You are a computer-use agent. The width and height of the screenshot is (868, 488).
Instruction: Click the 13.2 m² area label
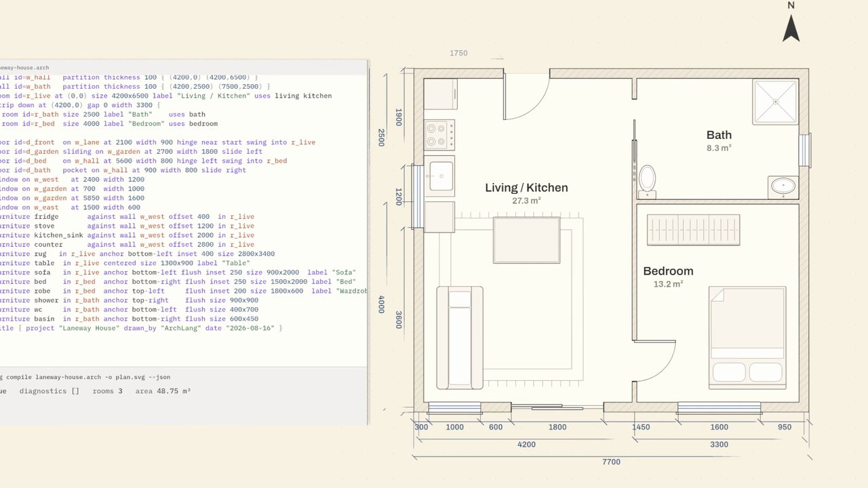coord(668,284)
